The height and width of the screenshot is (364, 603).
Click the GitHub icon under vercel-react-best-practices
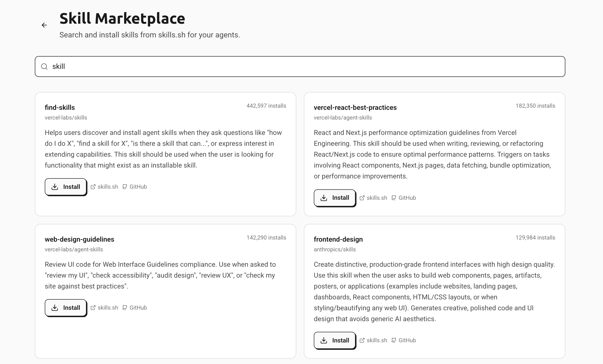(394, 198)
